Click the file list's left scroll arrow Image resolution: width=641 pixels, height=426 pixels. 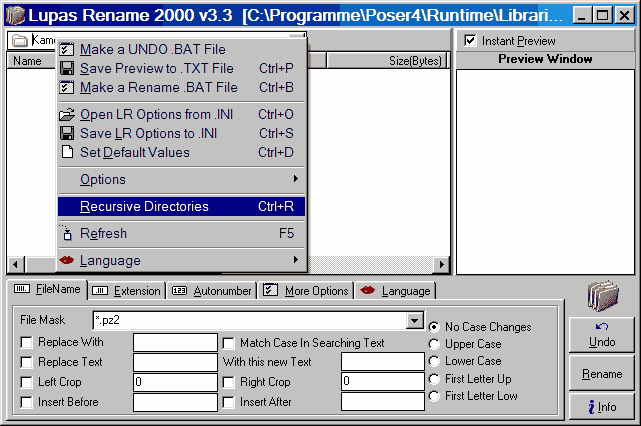coord(16,264)
